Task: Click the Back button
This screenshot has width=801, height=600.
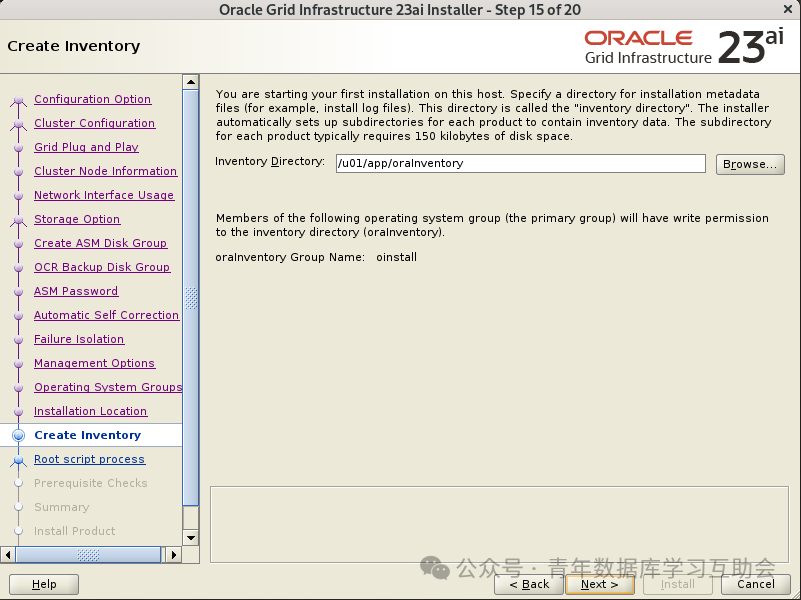Action: pyautogui.click(x=529, y=584)
